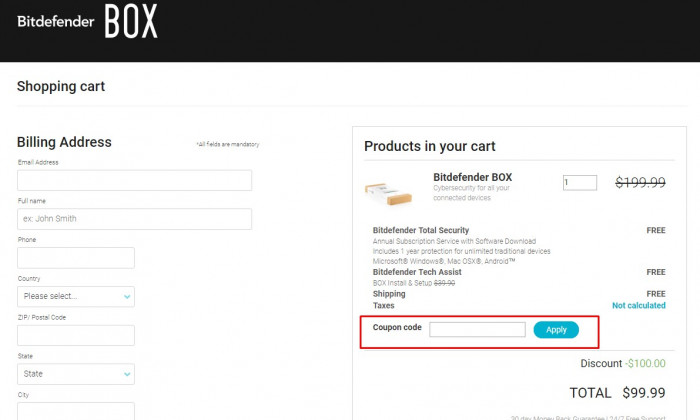Click the Shopping cart heading
This screenshot has height=420, width=700.
pos(61,86)
